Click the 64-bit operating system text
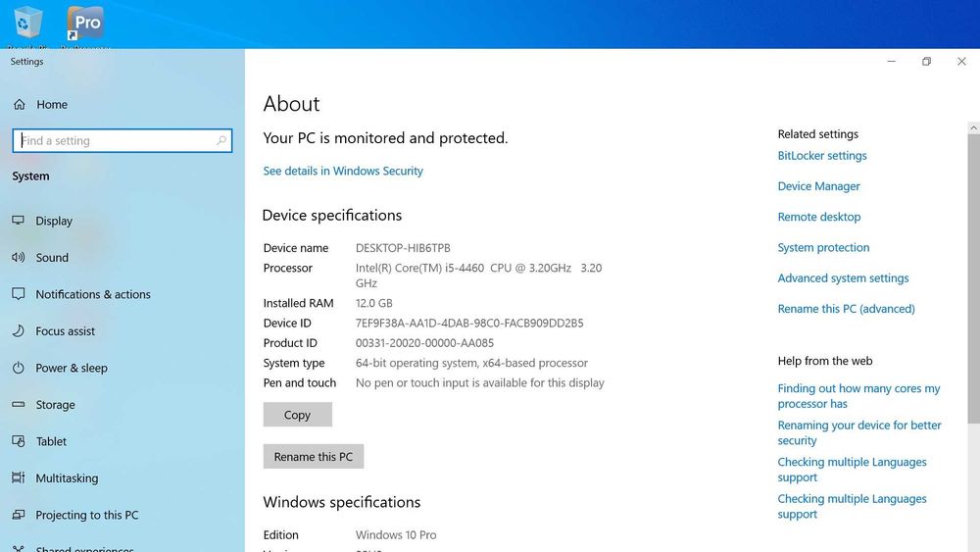 point(472,363)
